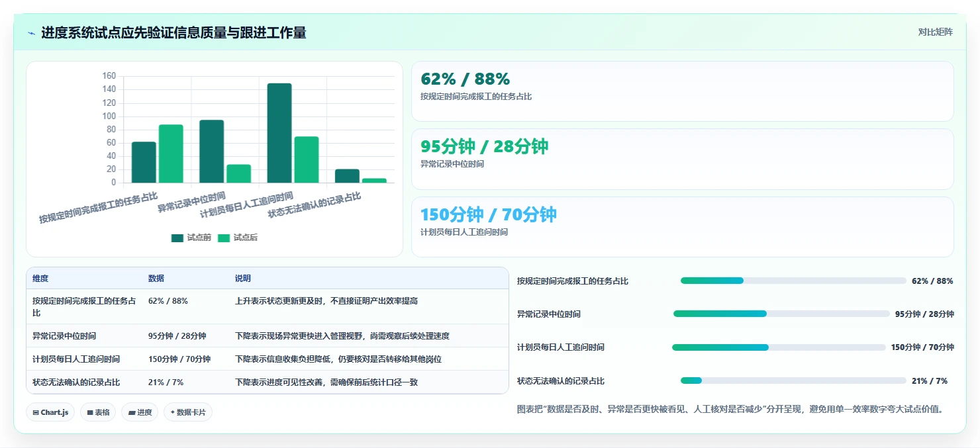
Task: Click the 21% / 7% value beside the progress bar
Action: 930,381
